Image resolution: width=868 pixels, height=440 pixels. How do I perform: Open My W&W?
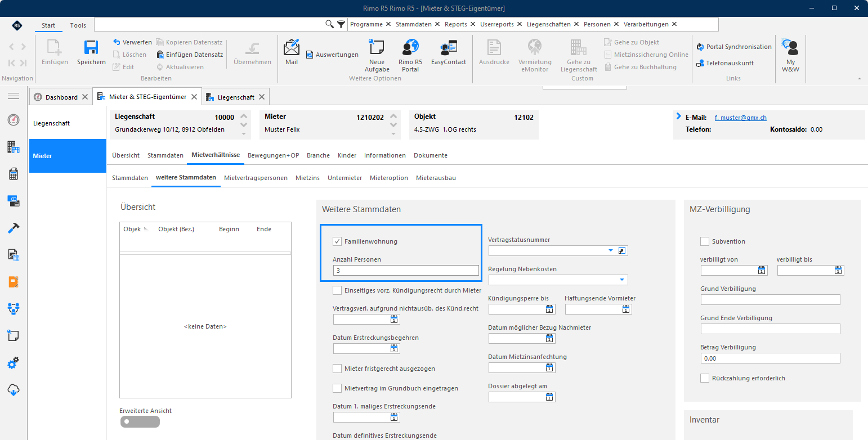coord(790,56)
